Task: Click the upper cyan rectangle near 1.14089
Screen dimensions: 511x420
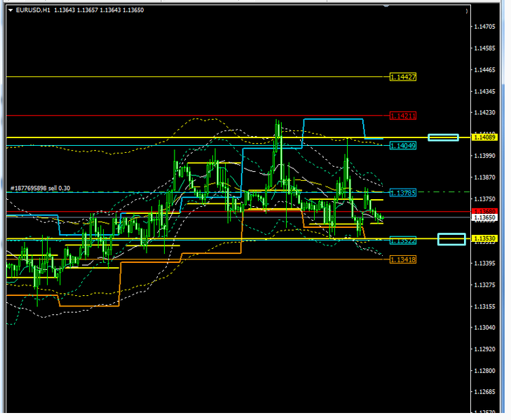Action: (x=443, y=137)
